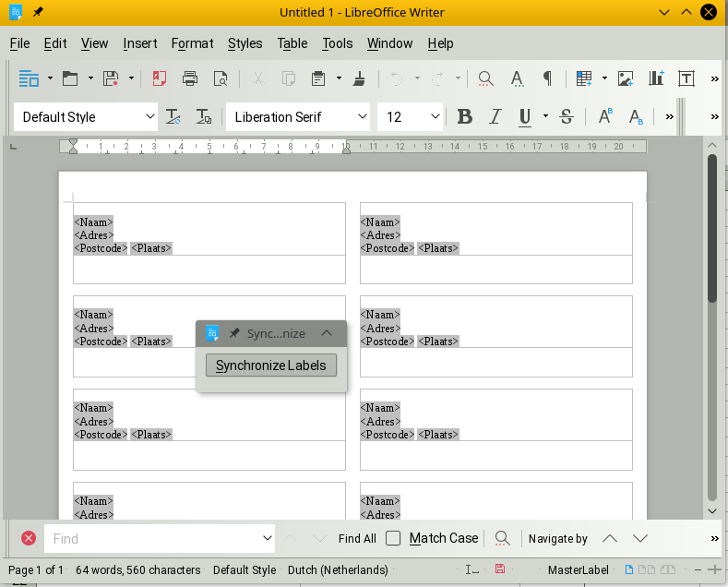Click the Insert Chart icon

(656, 78)
